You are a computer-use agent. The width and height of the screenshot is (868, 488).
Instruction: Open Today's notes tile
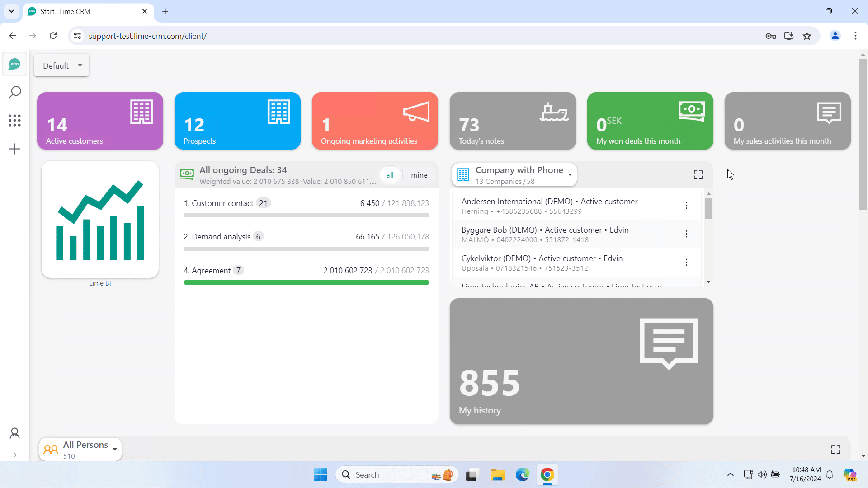(513, 121)
